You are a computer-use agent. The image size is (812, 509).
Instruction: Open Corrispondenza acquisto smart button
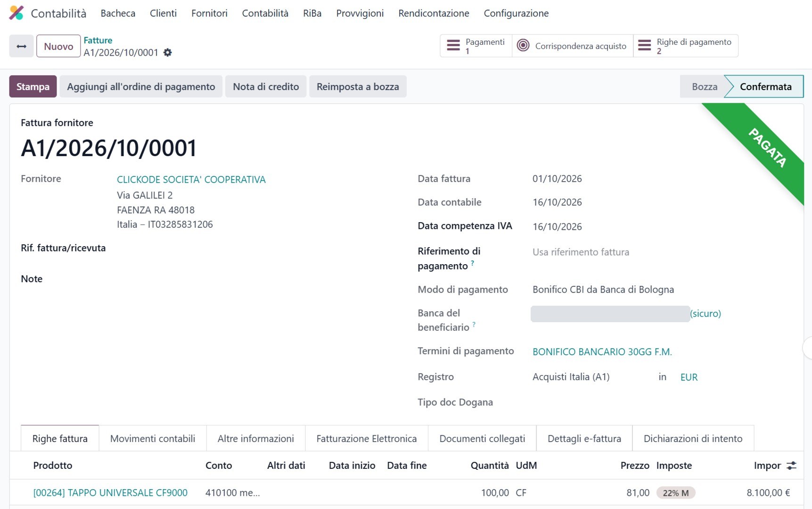click(x=573, y=46)
